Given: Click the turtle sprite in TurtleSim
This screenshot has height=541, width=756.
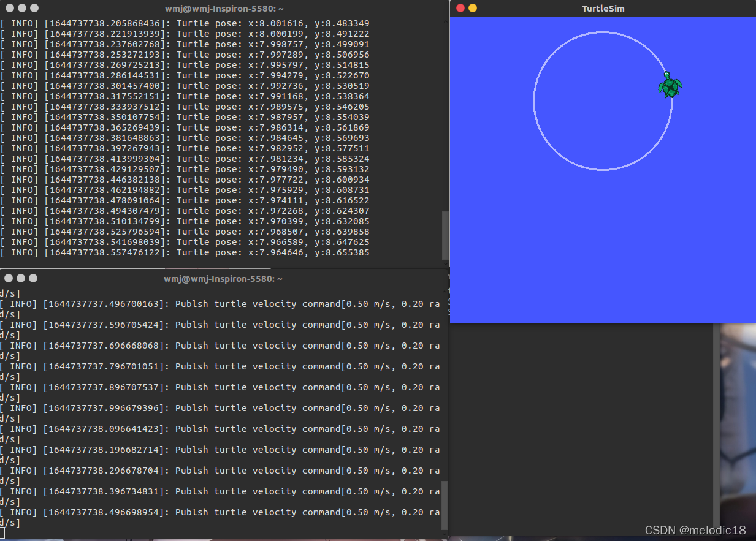Looking at the screenshot, I should 670,85.
